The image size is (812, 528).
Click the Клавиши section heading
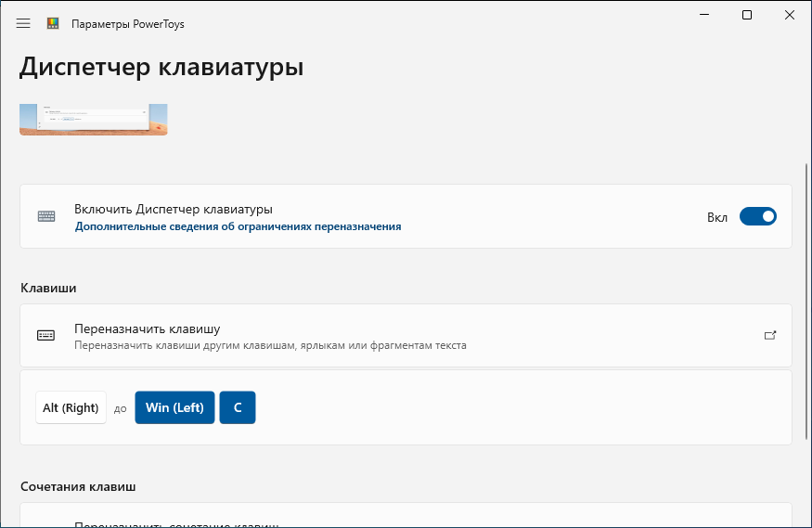coord(48,288)
